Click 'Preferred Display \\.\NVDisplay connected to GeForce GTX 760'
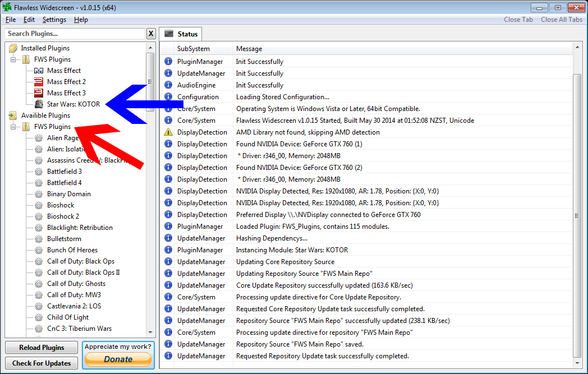Image resolution: width=588 pixels, height=374 pixels. click(x=328, y=214)
